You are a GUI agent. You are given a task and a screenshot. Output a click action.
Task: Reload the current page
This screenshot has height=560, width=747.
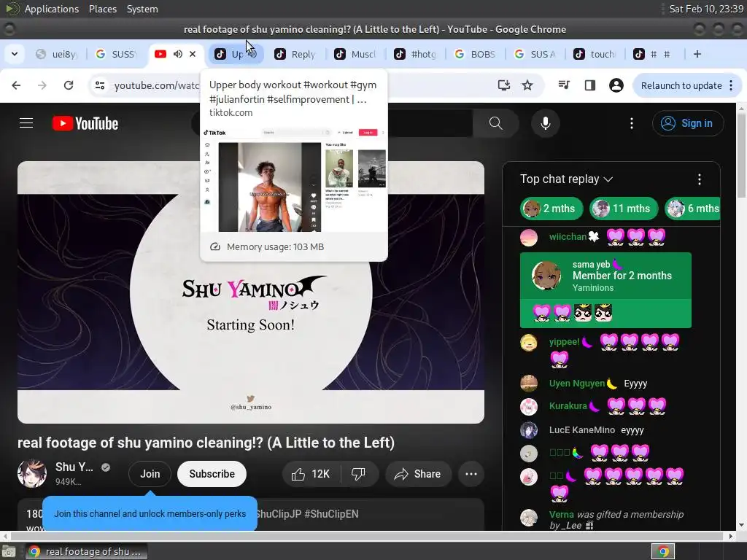pos(69,85)
